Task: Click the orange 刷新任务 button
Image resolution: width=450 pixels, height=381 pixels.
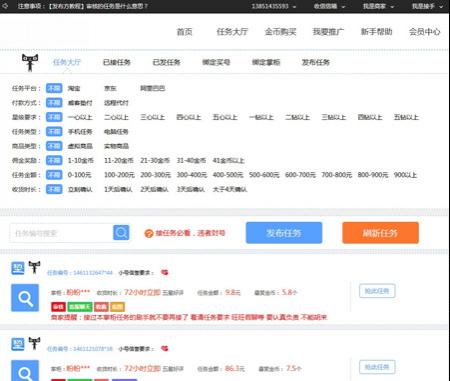Action: (x=380, y=233)
